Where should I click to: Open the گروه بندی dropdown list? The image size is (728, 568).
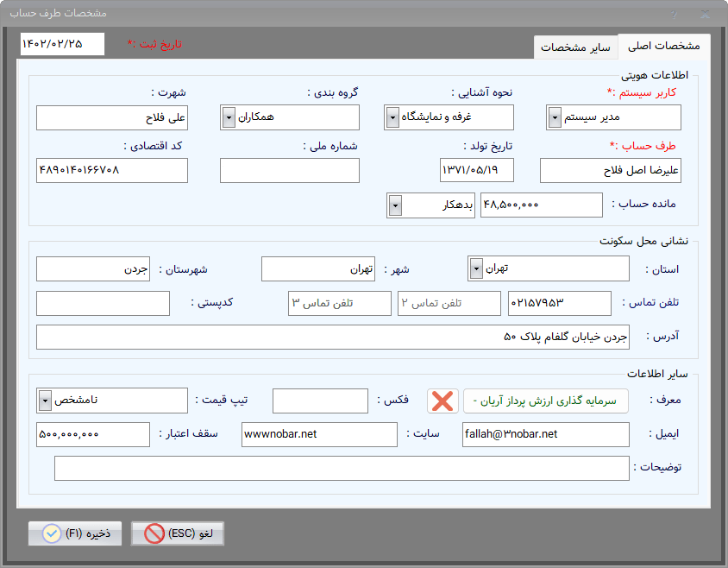tap(229, 117)
